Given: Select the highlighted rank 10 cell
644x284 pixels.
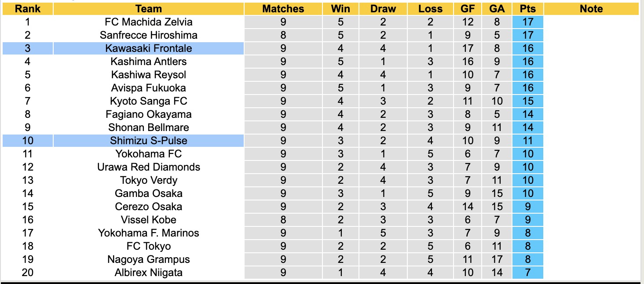Looking at the screenshot, I should coord(27,141).
